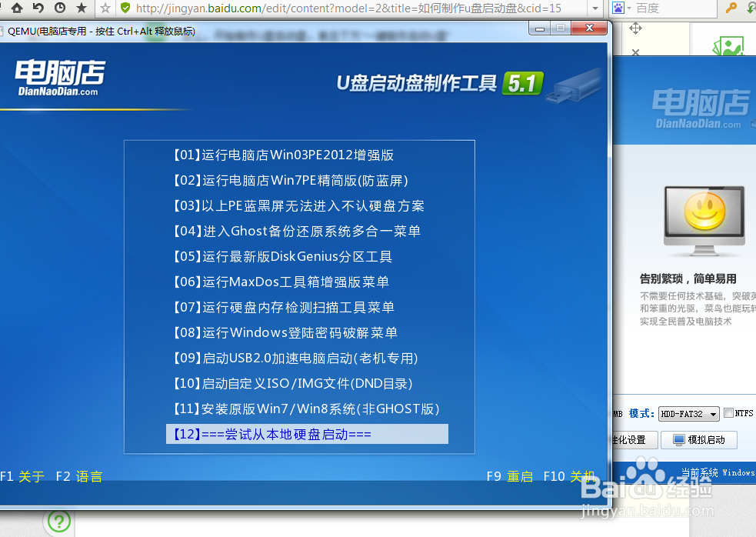Click the green photo icon in the side panel
This screenshot has height=537, width=756.
click(728, 46)
